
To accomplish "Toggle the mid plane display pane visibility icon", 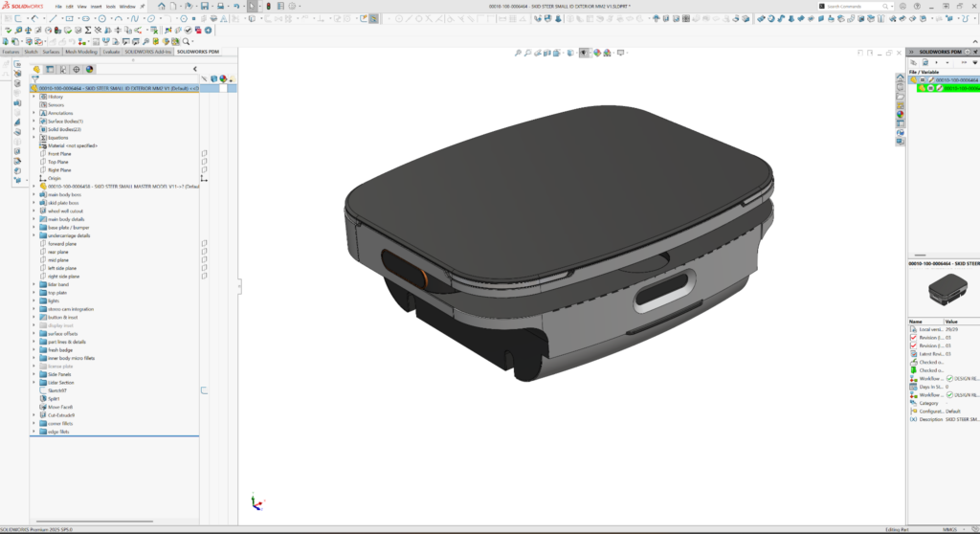I will point(204,259).
